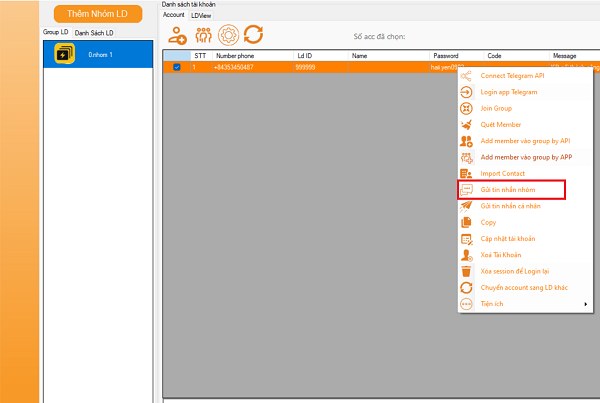600x403 pixels.
Task: Click the Message column header
Action: point(574,56)
